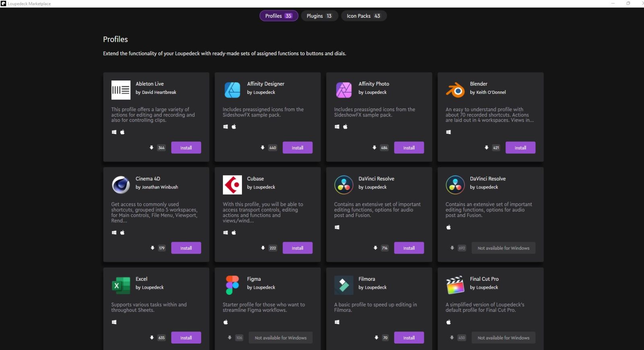Click the Figma logo icon

click(232, 285)
